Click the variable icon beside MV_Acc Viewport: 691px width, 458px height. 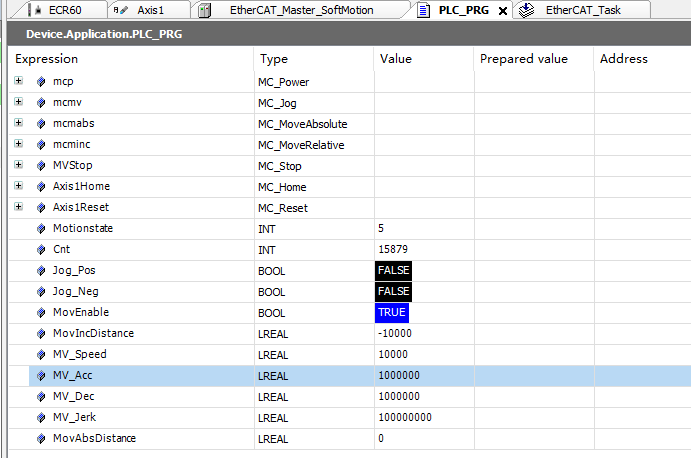pos(41,376)
